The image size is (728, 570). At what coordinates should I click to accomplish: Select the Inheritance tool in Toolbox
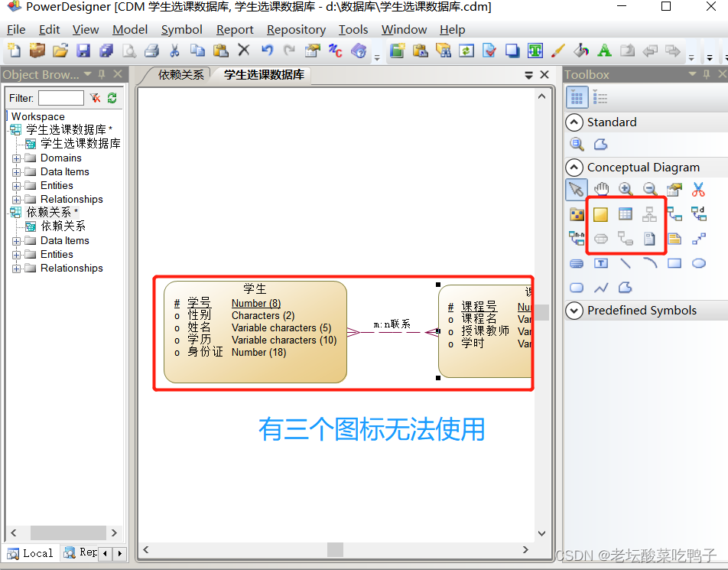tap(649, 214)
